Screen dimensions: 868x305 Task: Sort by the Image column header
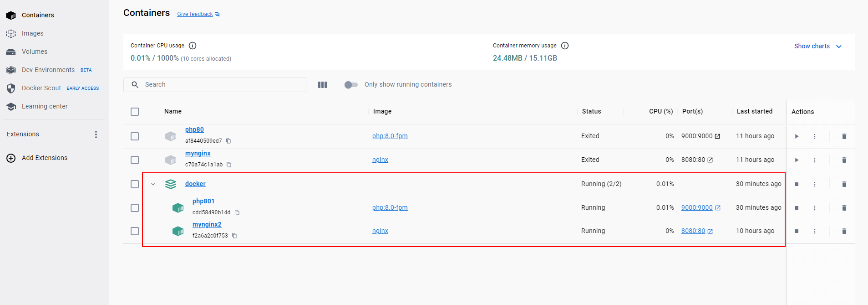coord(382,111)
